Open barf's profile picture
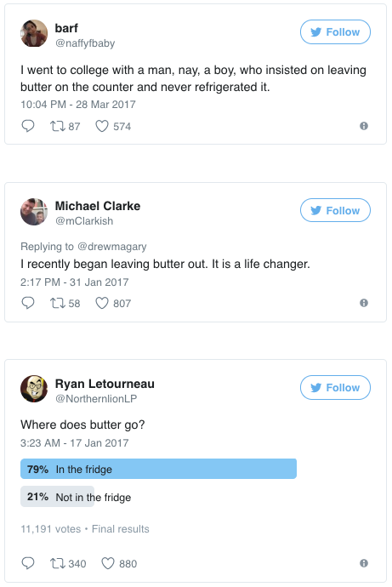392x587 pixels. [x=34, y=33]
